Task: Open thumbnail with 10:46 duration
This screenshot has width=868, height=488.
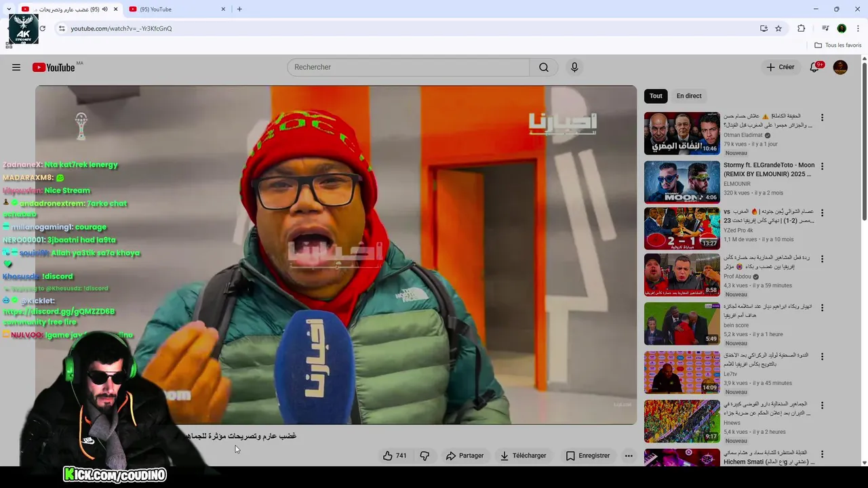Action: pyautogui.click(x=682, y=133)
